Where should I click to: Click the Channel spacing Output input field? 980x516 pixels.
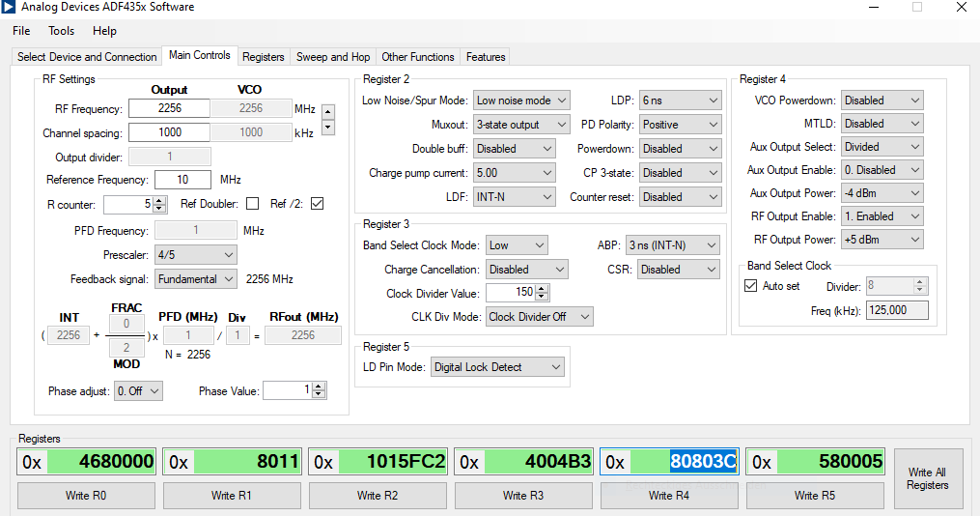[169, 132]
